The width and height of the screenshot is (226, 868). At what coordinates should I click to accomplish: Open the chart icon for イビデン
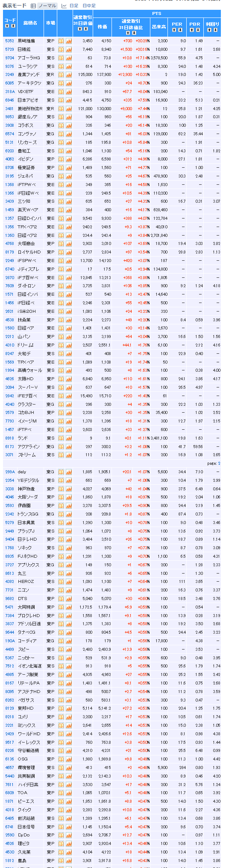coord(69,159)
